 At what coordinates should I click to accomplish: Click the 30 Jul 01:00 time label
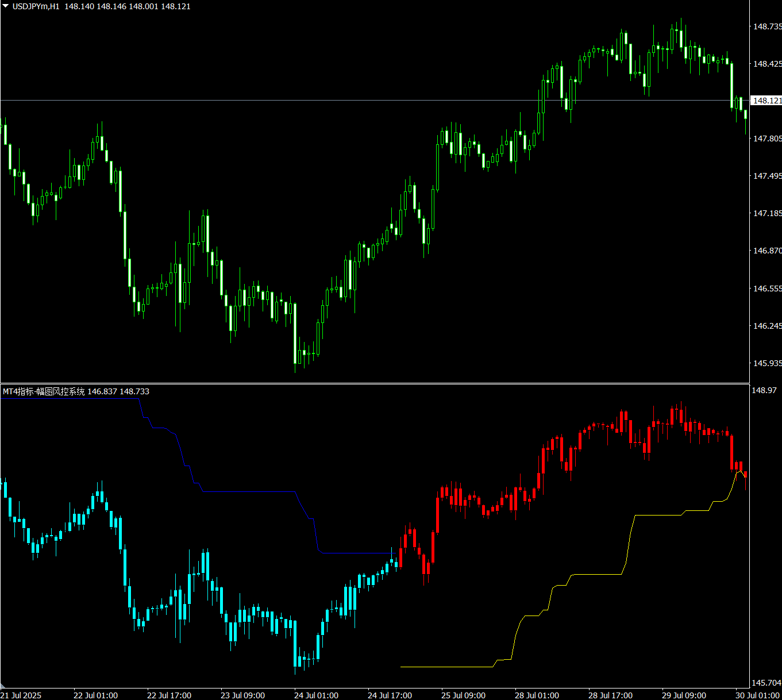(757, 695)
